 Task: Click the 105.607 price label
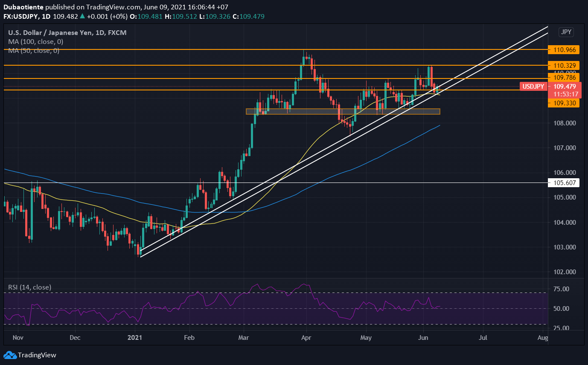pyautogui.click(x=565, y=183)
